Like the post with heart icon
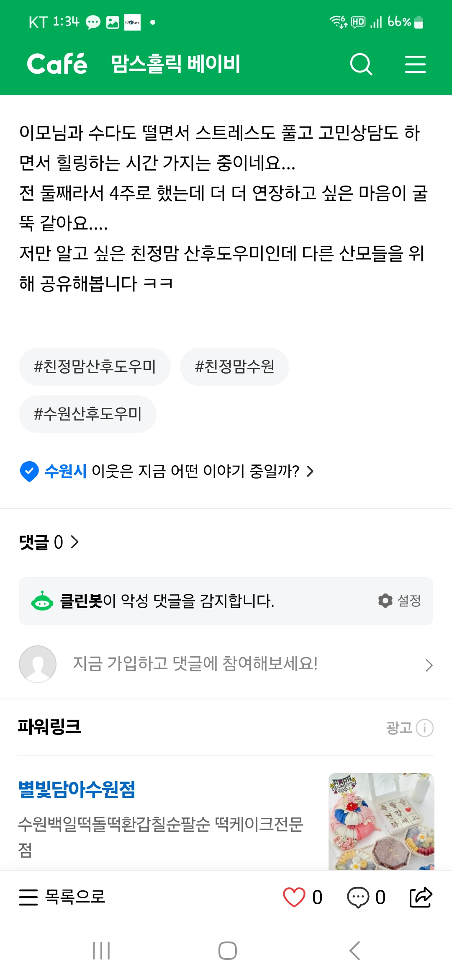The image size is (452, 980). pos(294,897)
